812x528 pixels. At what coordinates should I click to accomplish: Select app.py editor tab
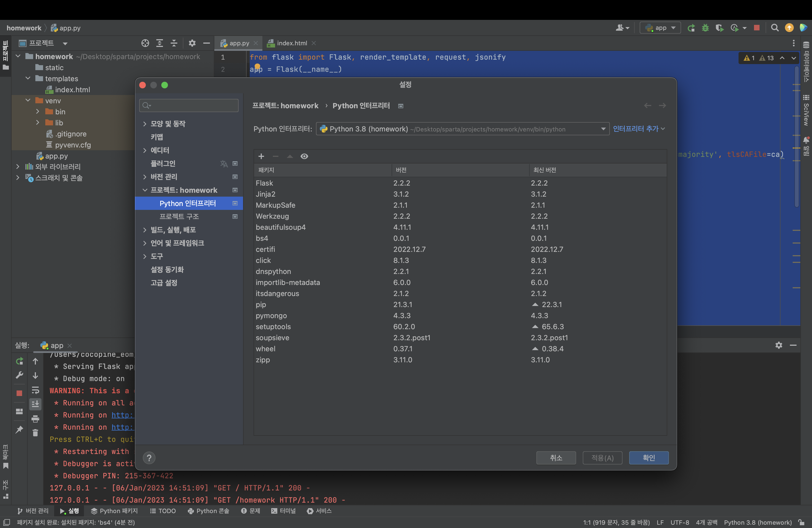pyautogui.click(x=239, y=43)
